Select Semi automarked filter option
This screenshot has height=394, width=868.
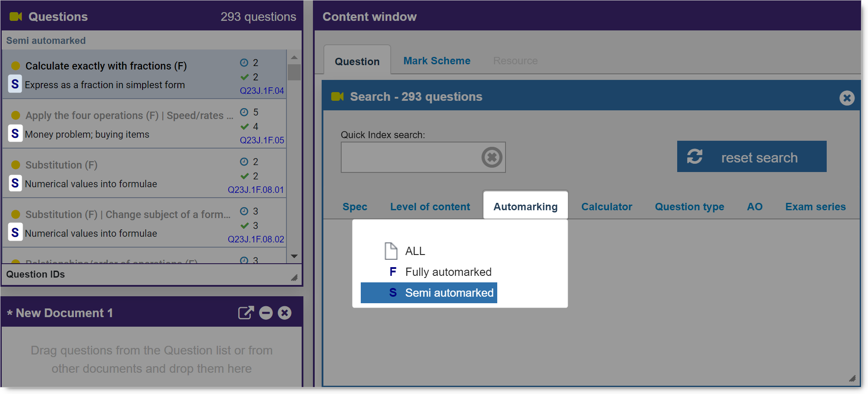[x=449, y=293]
